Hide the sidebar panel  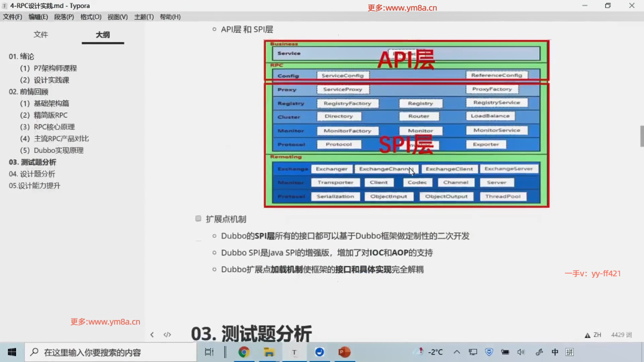152,334
